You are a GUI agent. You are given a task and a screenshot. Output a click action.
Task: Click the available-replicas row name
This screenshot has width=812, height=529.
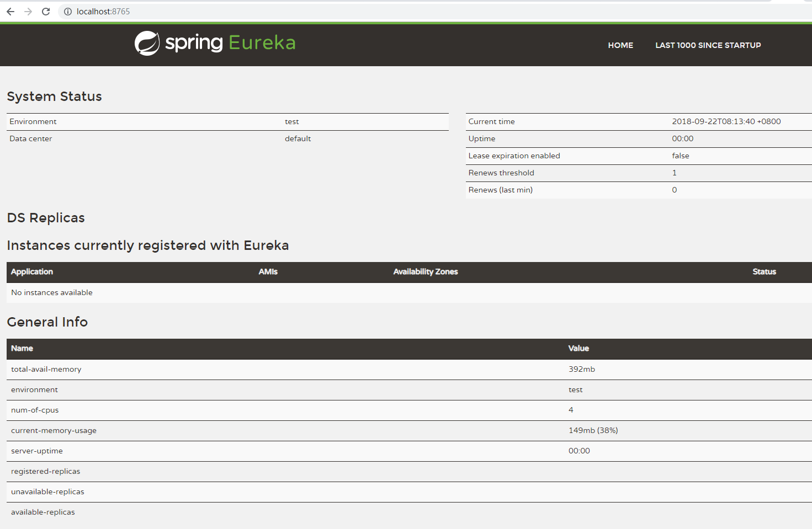[43, 512]
